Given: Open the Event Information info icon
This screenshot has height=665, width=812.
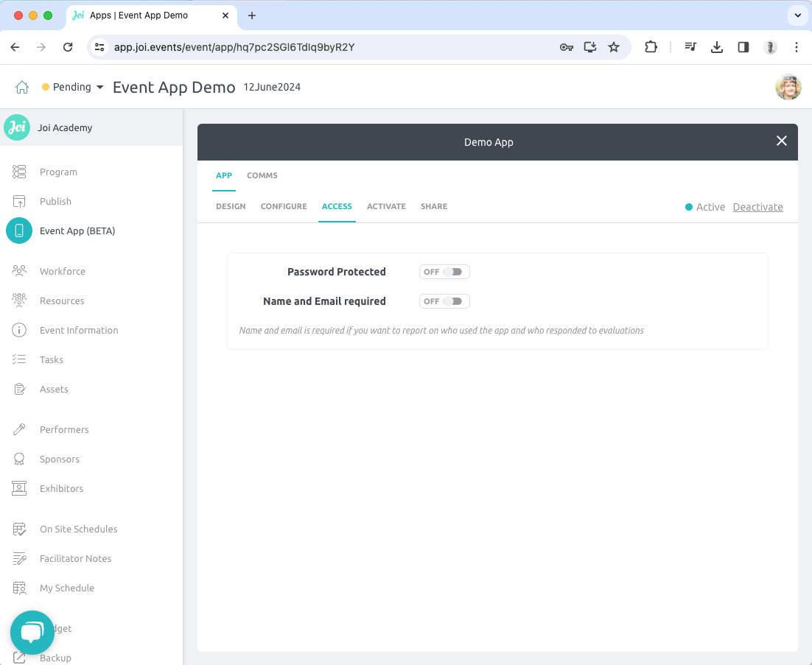Looking at the screenshot, I should tap(19, 330).
